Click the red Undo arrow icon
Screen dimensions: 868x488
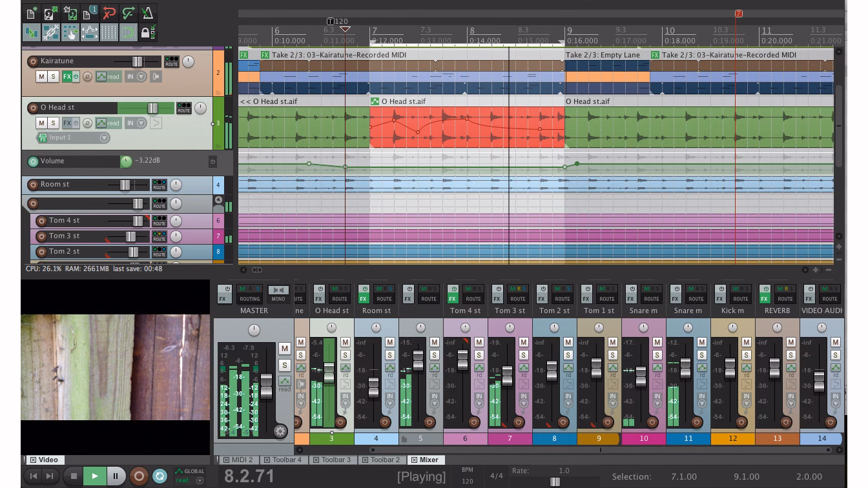pyautogui.click(x=109, y=13)
